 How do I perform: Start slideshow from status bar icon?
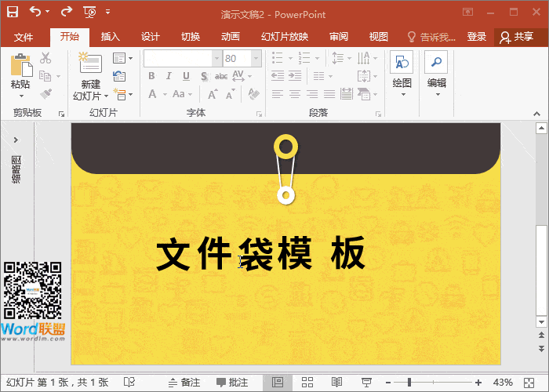[365, 382]
